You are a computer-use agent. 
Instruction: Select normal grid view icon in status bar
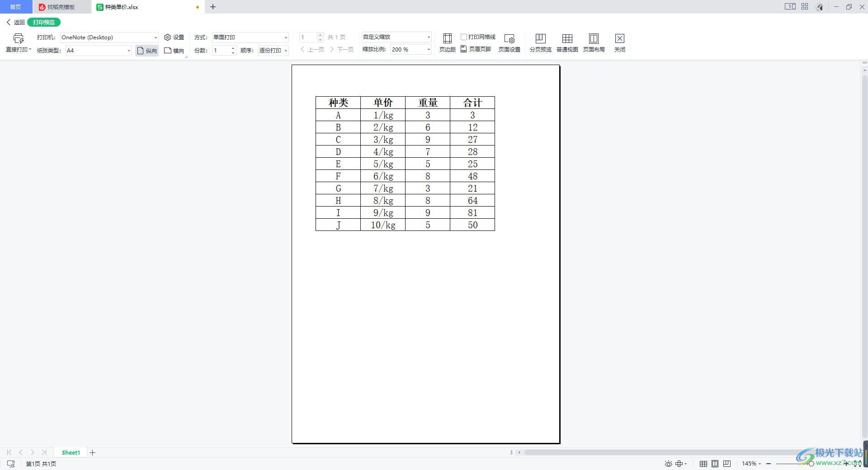tap(703, 464)
